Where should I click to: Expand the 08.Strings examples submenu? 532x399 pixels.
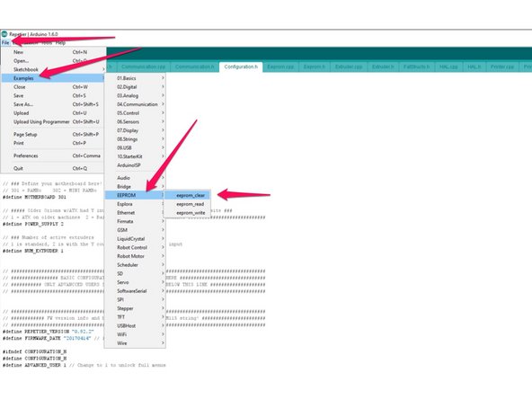click(x=135, y=139)
